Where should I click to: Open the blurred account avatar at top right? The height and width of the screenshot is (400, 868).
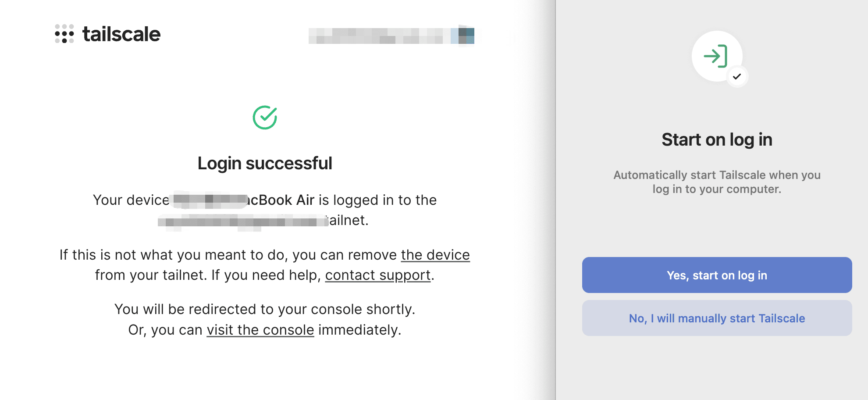(466, 36)
